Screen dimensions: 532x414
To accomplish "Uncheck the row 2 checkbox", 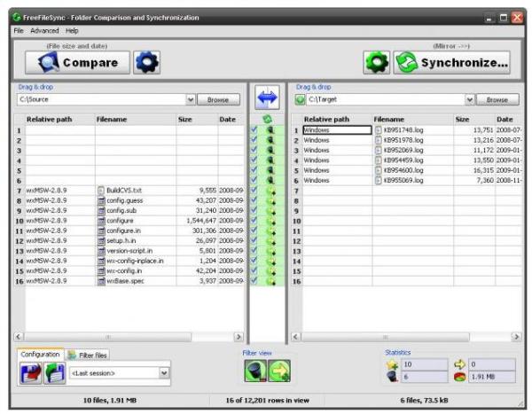I will [x=254, y=139].
